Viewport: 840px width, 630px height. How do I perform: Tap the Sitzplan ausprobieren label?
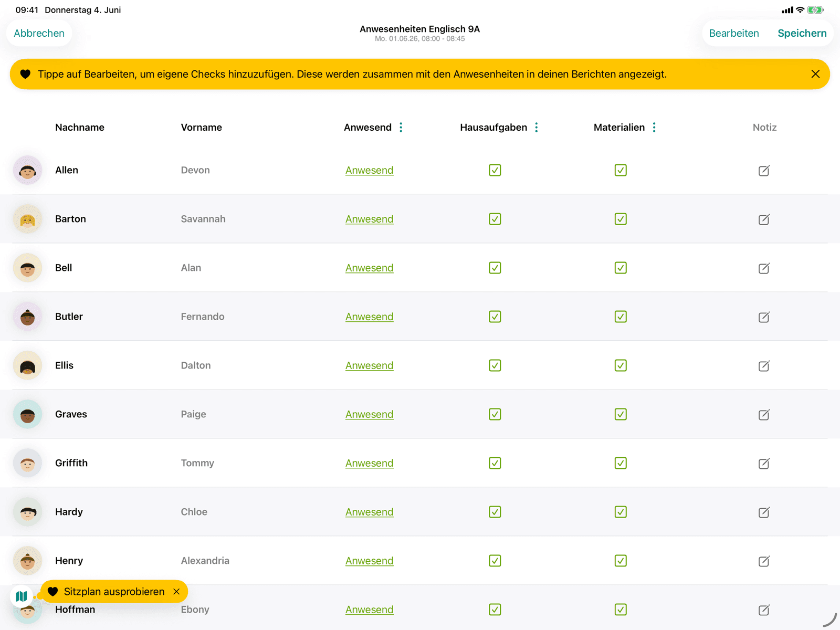[x=114, y=592]
